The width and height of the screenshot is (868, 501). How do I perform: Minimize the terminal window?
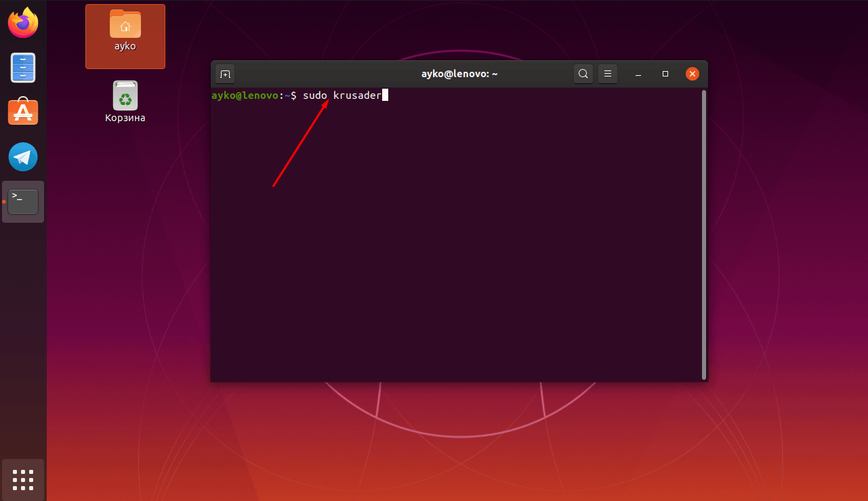639,74
